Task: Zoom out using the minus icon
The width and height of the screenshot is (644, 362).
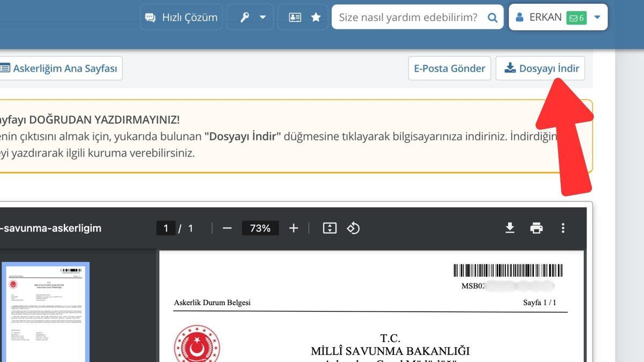Action: coord(227,228)
